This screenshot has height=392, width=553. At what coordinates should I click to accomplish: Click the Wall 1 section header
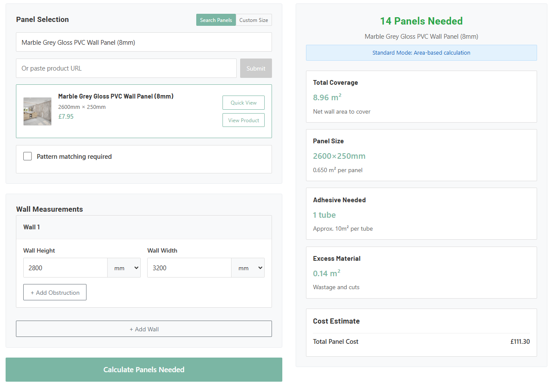[144, 227]
